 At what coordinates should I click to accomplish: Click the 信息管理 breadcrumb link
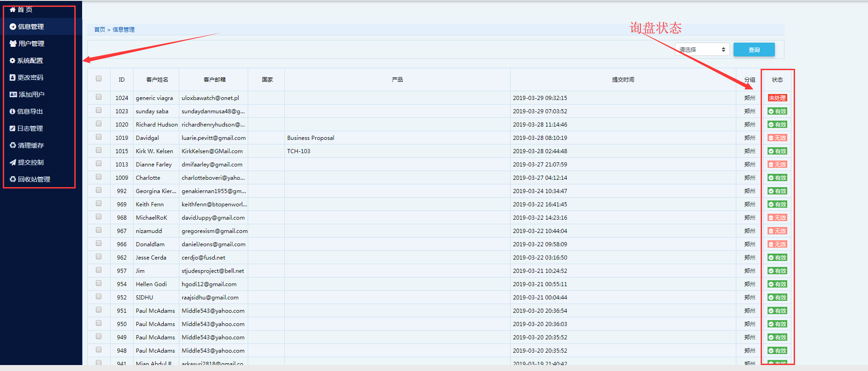[123, 29]
